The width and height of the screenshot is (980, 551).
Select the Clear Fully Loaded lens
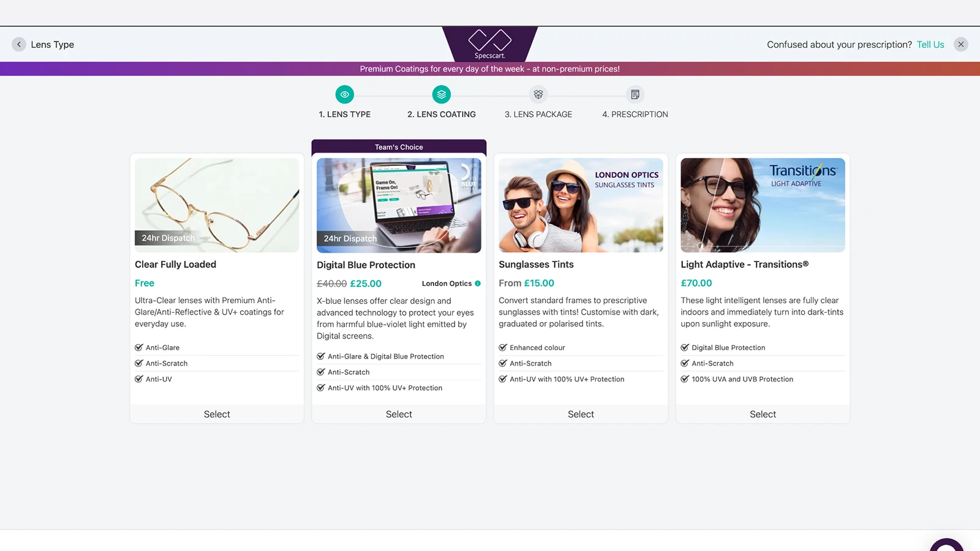click(x=217, y=414)
